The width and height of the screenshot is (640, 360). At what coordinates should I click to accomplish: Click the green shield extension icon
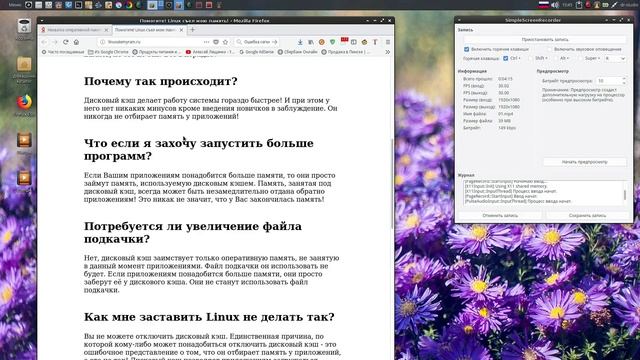click(x=333, y=42)
